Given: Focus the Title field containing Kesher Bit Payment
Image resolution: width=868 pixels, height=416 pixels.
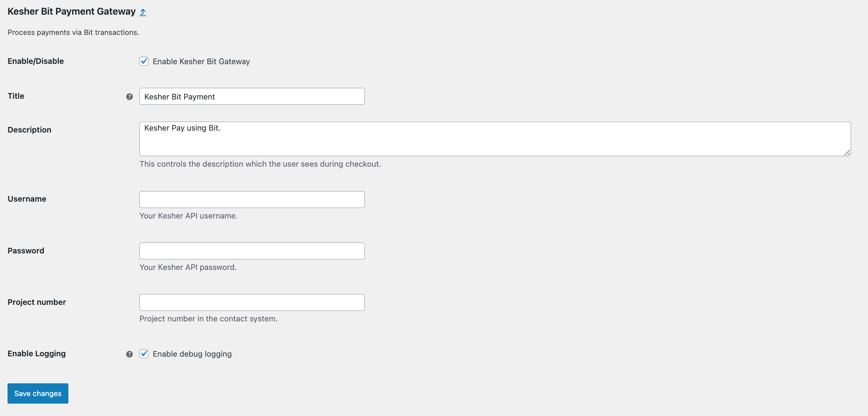Looking at the screenshot, I should point(252,96).
